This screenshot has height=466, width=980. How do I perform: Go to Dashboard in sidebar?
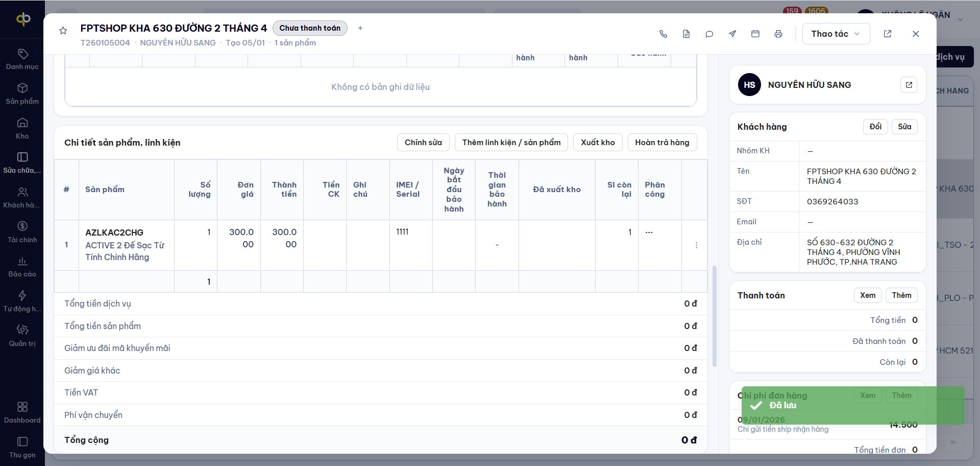22,413
